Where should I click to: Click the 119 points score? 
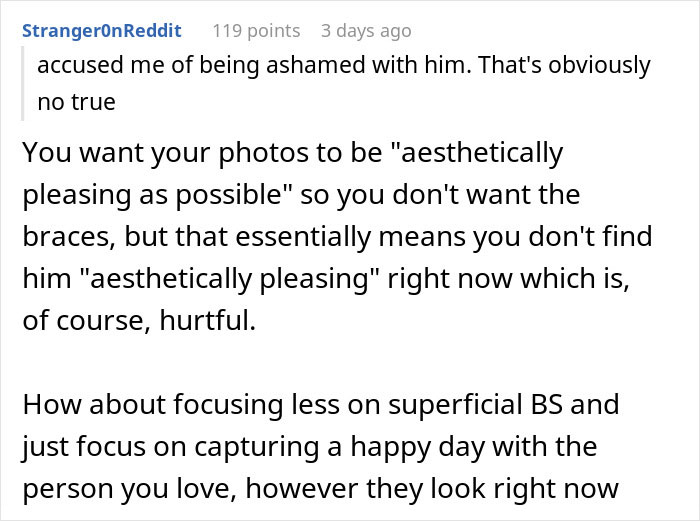256,31
